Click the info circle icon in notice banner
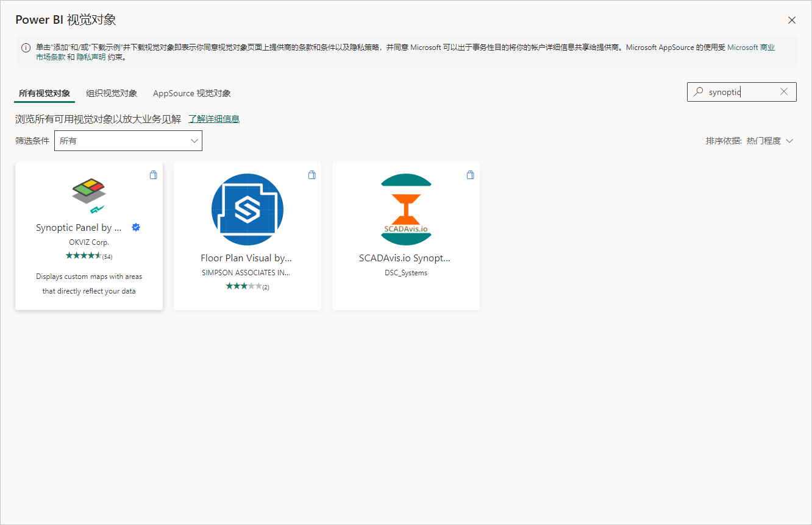812x525 pixels. pyautogui.click(x=26, y=48)
